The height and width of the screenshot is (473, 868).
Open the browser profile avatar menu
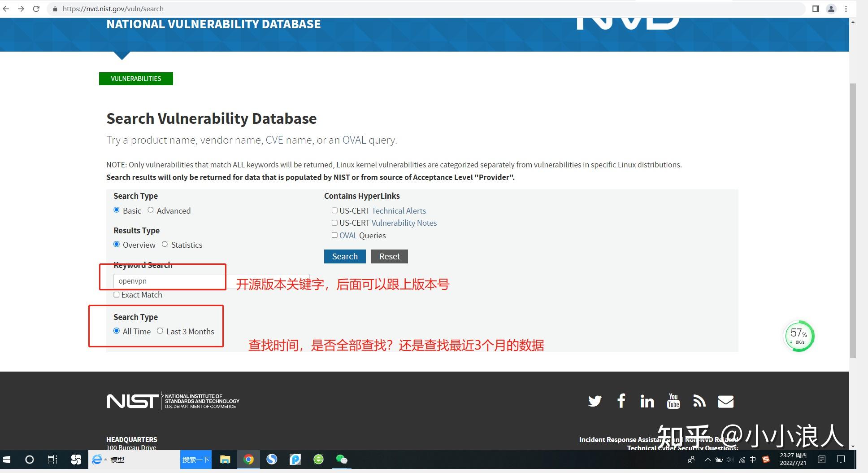pos(831,9)
